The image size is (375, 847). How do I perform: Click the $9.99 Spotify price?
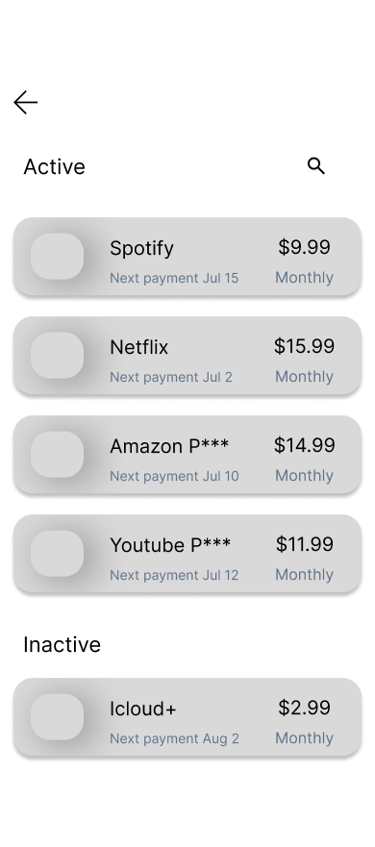[x=304, y=247]
